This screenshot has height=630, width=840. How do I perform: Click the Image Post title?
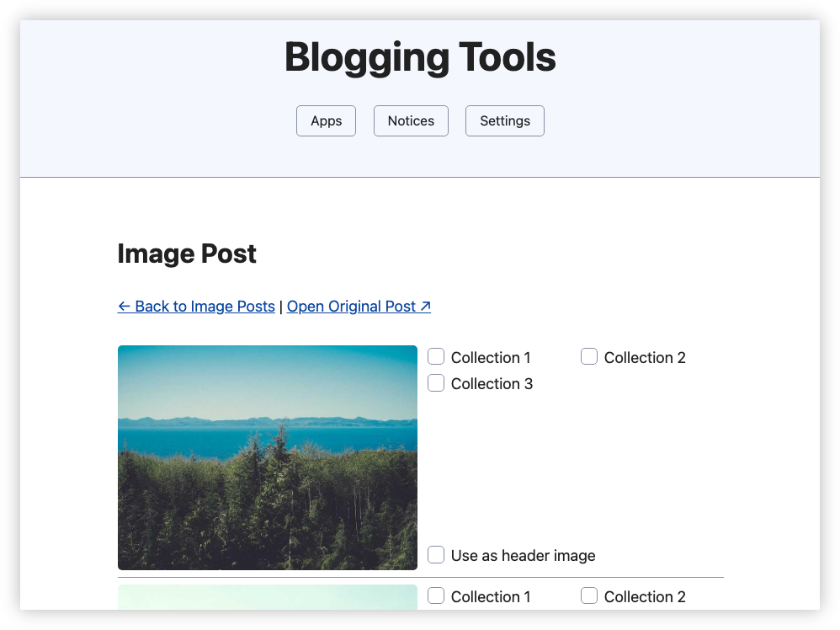pos(187,254)
